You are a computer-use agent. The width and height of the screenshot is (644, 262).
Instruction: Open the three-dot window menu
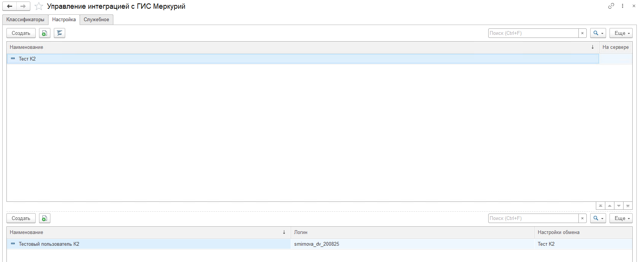622,6
